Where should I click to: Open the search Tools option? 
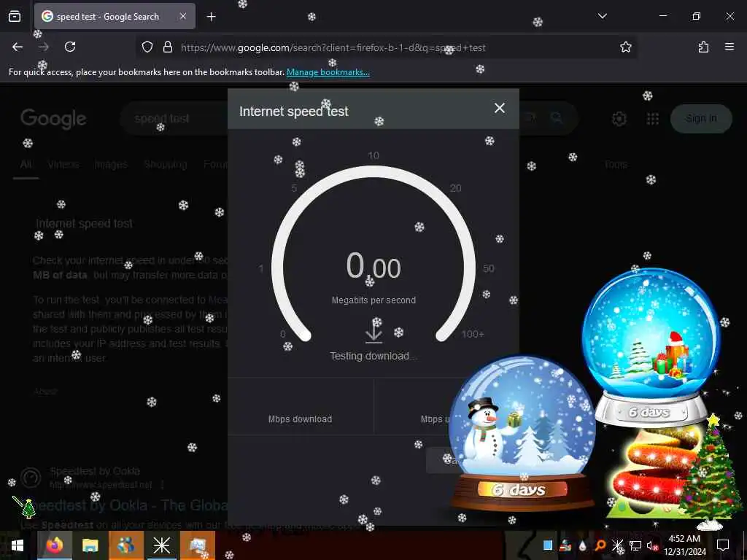pyautogui.click(x=616, y=165)
